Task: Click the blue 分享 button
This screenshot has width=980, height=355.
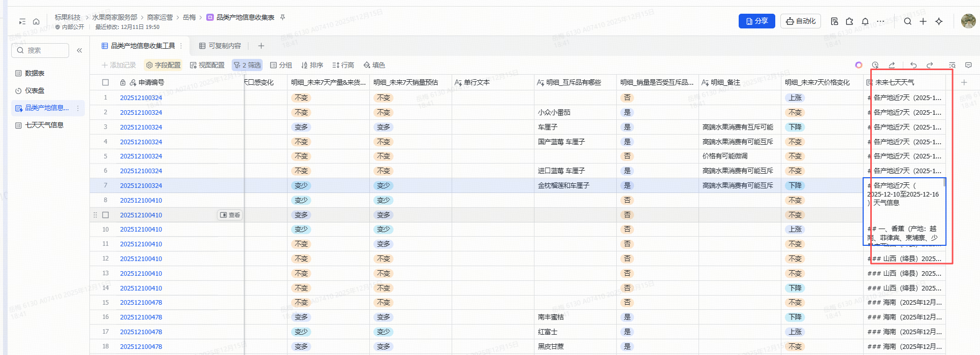Action: [x=756, y=21]
